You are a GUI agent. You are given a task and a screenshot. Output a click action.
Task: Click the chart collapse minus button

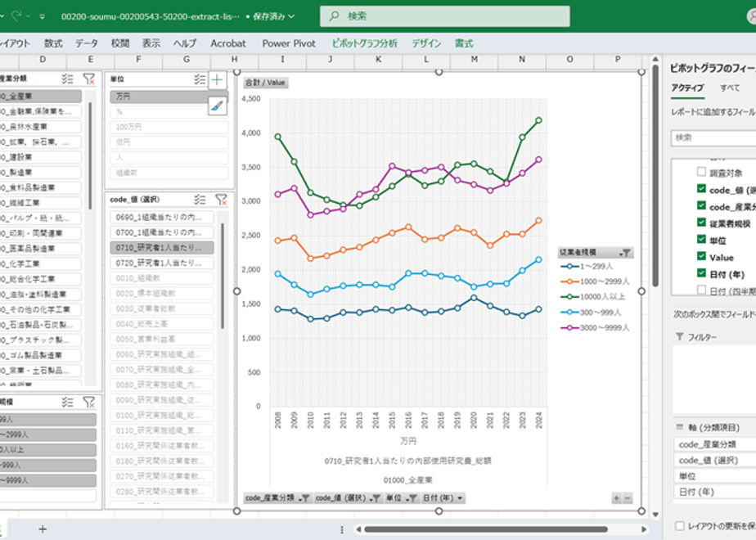point(628,498)
